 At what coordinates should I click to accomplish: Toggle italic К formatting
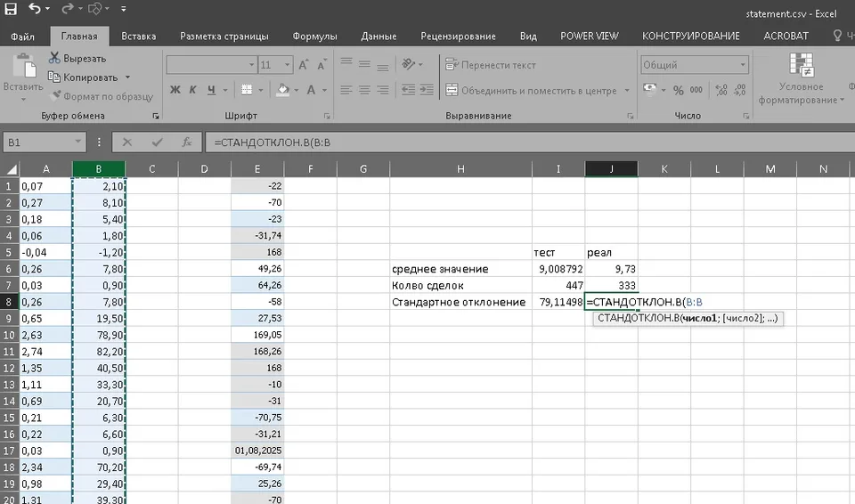[193, 90]
